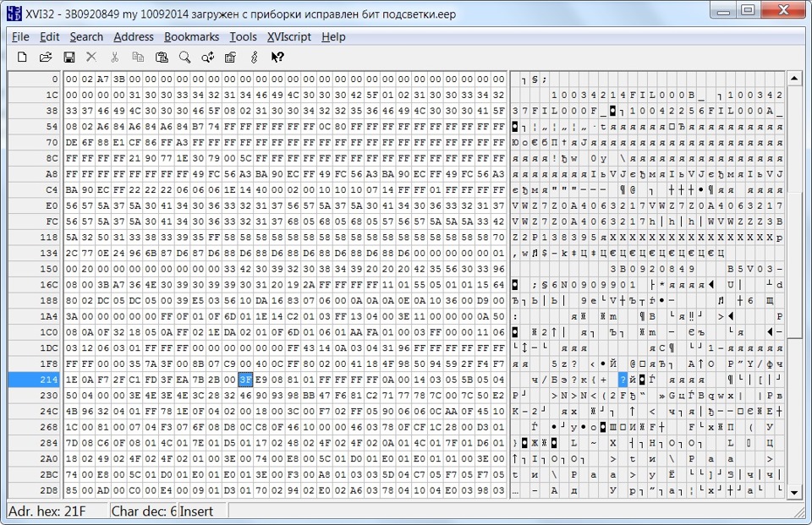
Task: Select byte 85 in row 2D8
Action: point(71,490)
